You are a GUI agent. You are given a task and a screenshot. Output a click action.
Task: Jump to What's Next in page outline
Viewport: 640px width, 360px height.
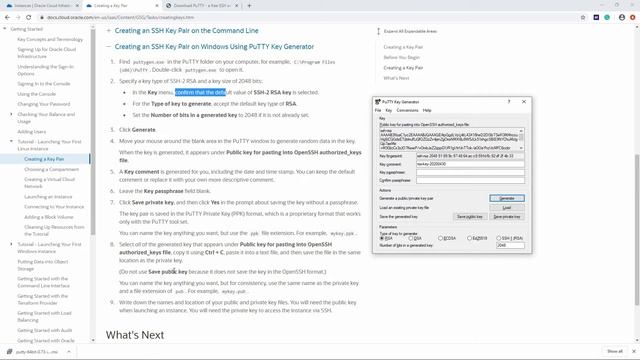tap(396, 78)
